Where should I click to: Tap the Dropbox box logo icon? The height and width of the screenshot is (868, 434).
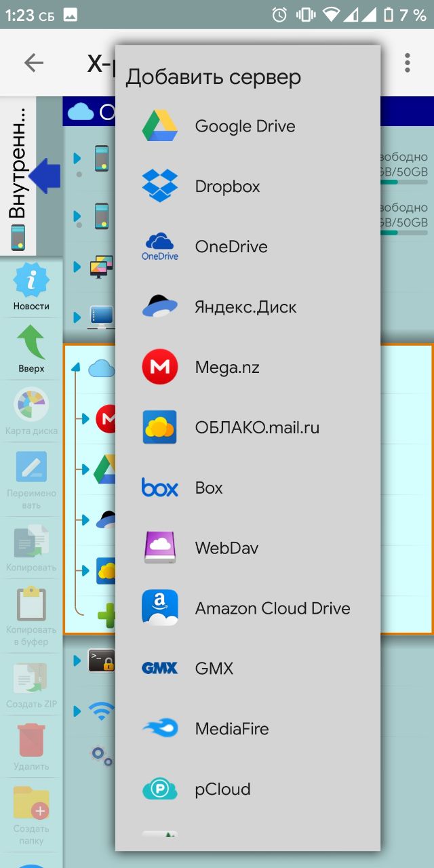pyautogui.click(x=160, y=186)
